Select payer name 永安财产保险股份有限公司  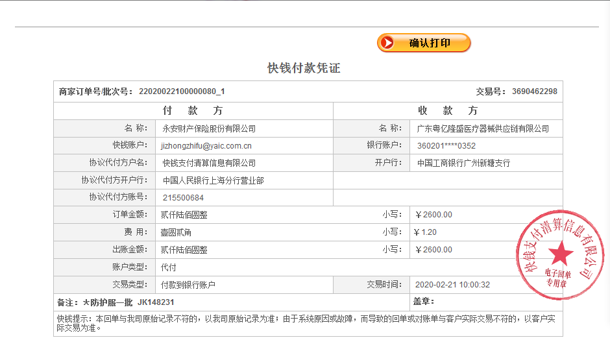point(209,129)
